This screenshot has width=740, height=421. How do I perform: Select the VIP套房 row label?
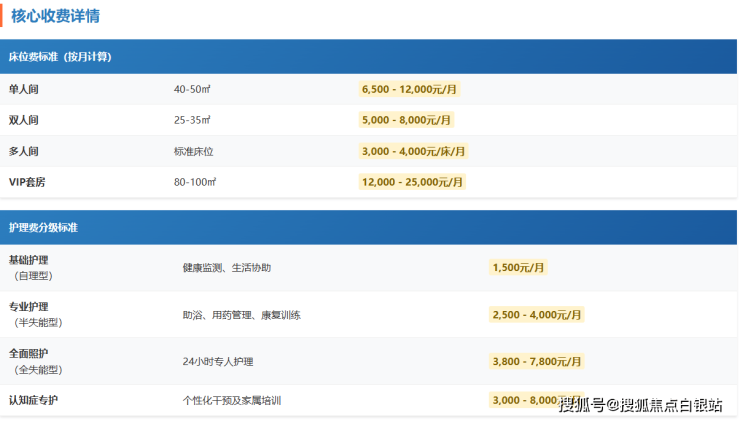point(27,182)
